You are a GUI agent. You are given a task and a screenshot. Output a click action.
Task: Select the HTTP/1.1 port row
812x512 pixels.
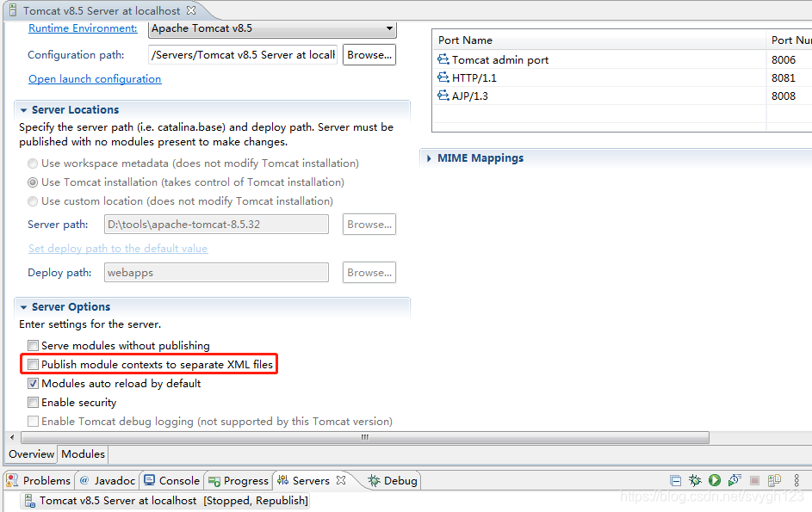click(x=623, y=77)
